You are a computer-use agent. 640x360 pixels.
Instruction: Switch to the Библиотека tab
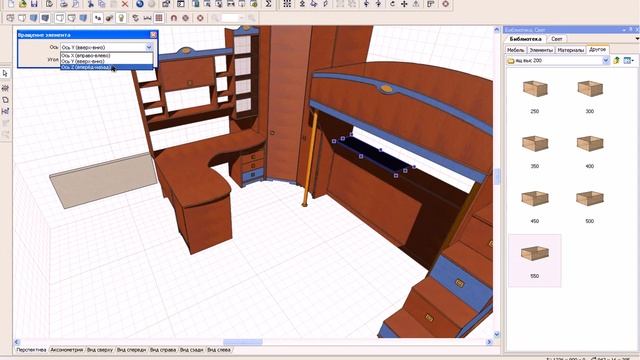click(x=525, y=39)
